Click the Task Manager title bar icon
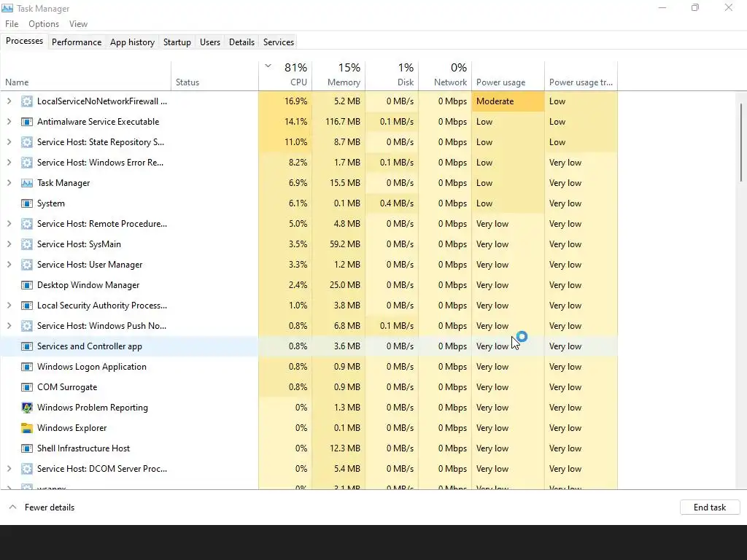This screenshot has height=560, width=747. coord(7,8)
